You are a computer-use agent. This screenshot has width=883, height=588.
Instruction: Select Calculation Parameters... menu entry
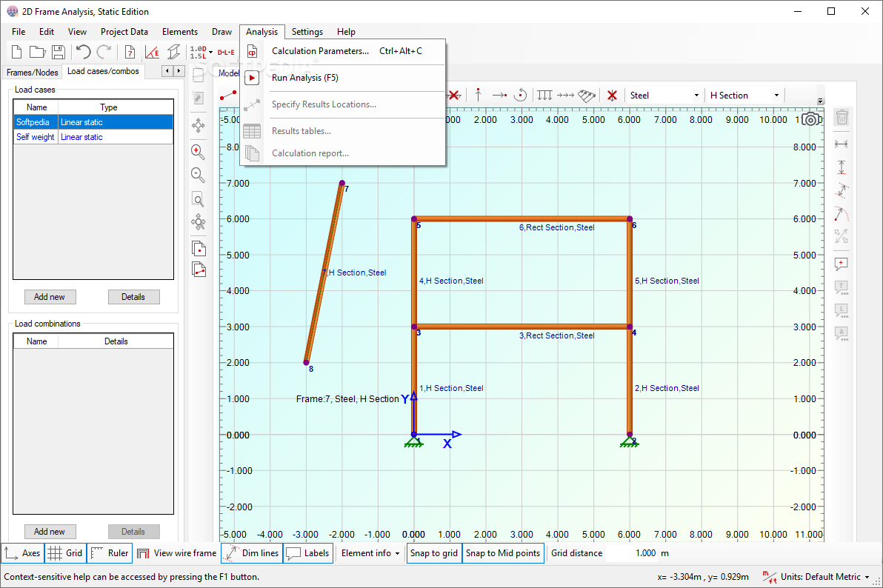point(342,50)
